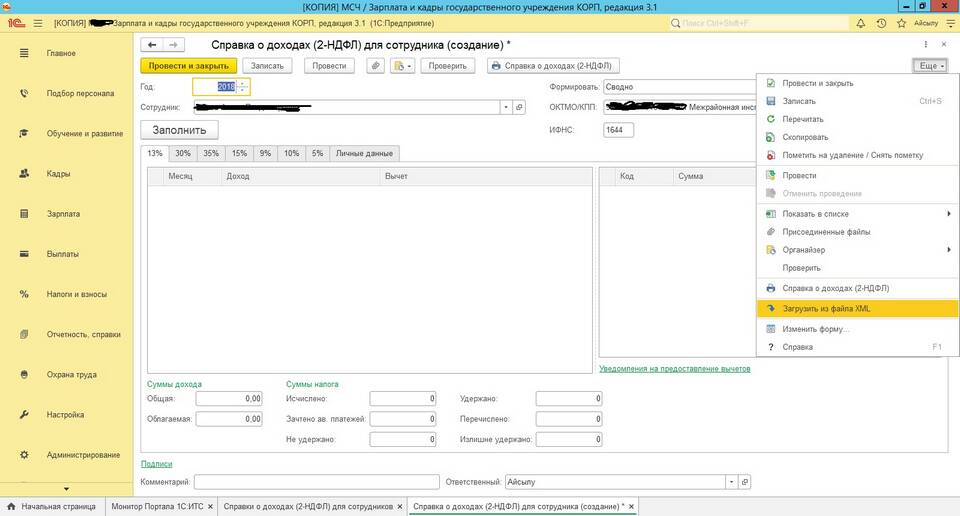Click the favorites star icon
Viewport: 960px width, 516px height.
[x=901, y=23]
